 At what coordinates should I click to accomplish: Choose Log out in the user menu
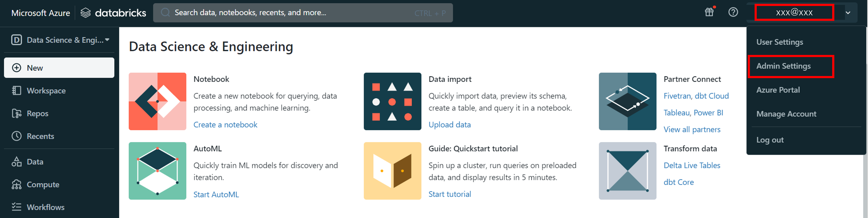770,140
